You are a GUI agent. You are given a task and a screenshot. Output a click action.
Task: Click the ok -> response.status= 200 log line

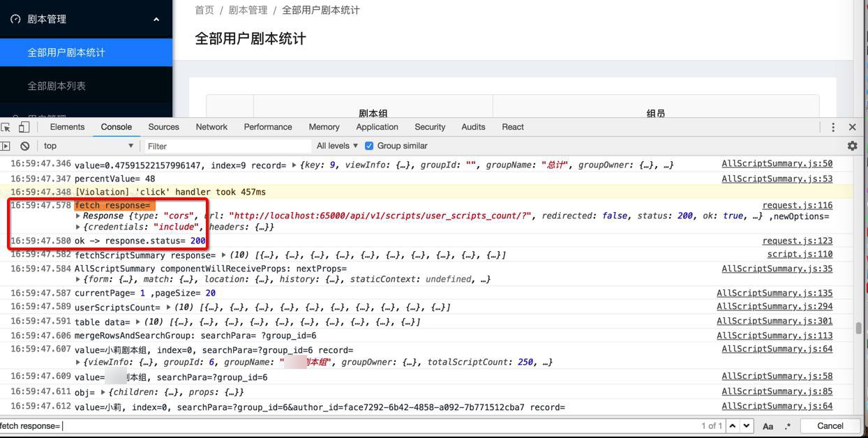pyautogui.click(x=140, y=241)
